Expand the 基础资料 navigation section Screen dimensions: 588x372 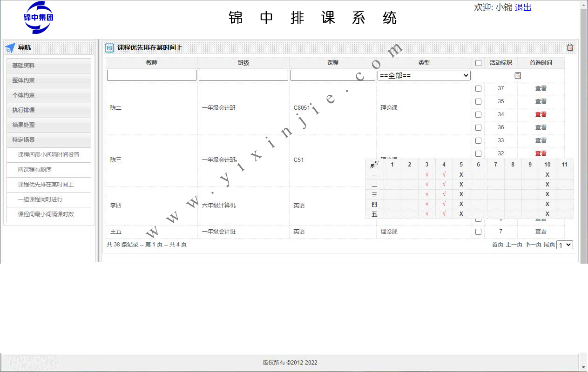[49, 66]
